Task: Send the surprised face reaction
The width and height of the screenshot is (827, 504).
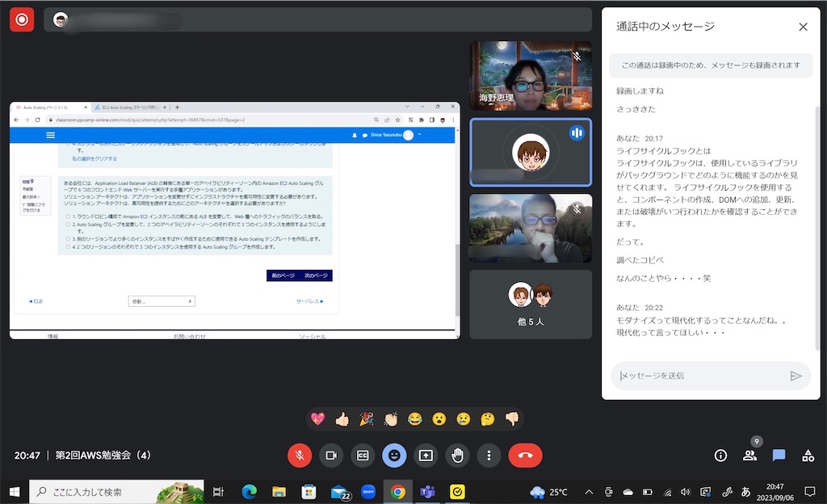Action: click(x=439, y=419)
